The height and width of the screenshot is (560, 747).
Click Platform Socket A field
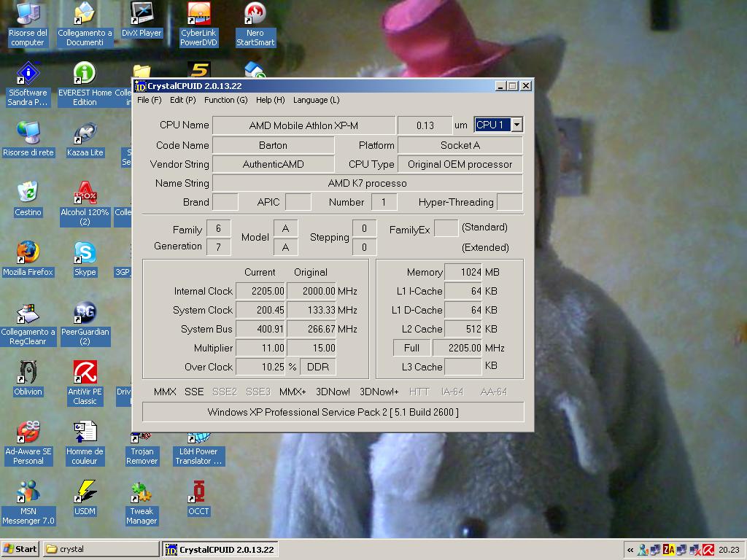(460, 145)
